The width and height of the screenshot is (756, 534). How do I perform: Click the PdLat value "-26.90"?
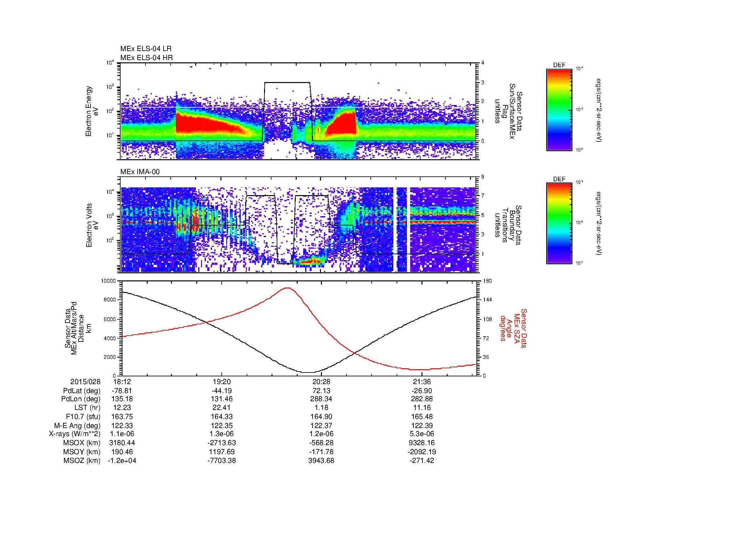pyautogui.click(x=422, y=391)
